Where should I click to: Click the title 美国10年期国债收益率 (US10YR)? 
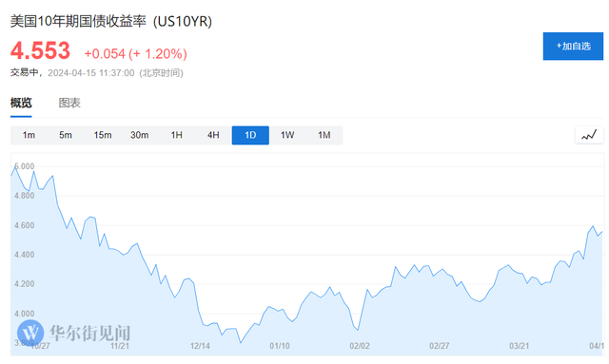(111, 21)
